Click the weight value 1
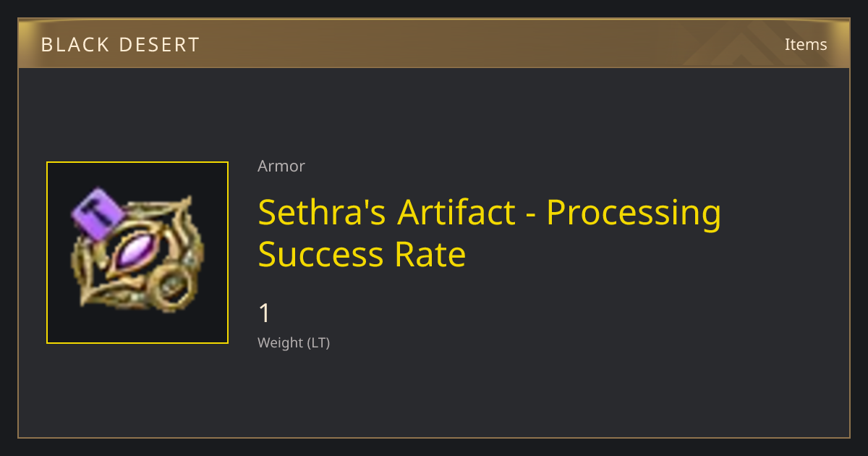This screenshot has width=868, height=456. tap(265, 313)
